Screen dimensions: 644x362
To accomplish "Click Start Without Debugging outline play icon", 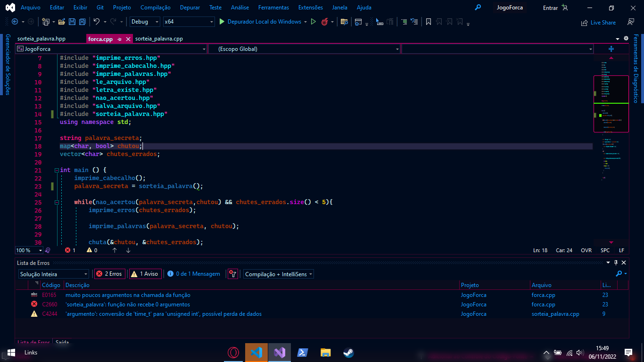I will pyautogui.click(x=313, y=22).
